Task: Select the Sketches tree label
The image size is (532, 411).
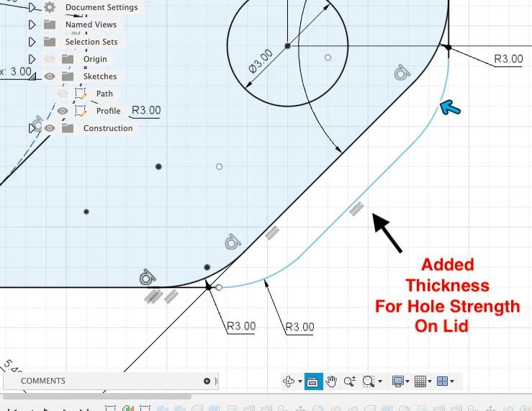Action: 100,76
